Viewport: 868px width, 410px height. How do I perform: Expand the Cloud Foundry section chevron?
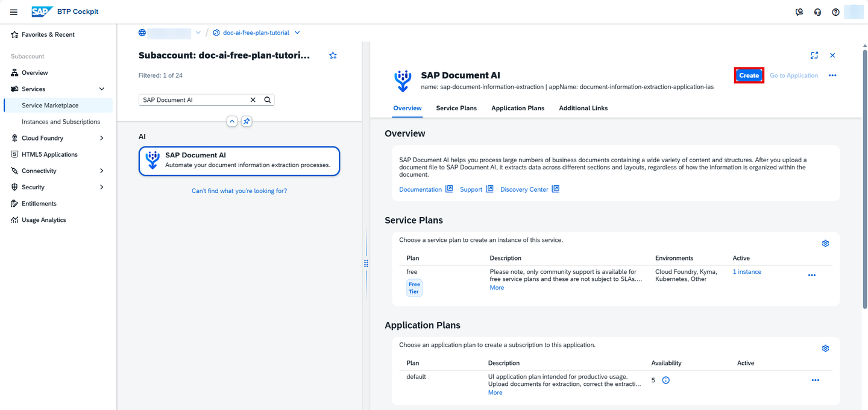[101, 138]
